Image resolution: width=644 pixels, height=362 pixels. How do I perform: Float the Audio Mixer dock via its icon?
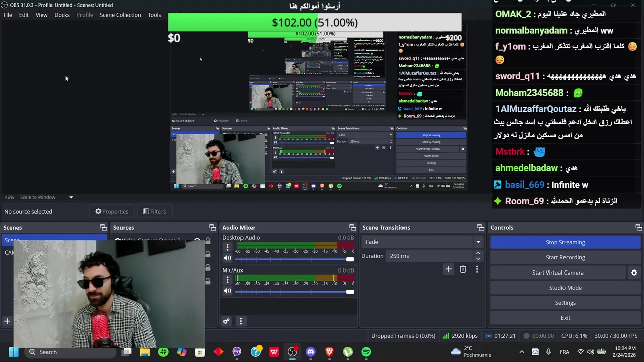pos(352,228)
